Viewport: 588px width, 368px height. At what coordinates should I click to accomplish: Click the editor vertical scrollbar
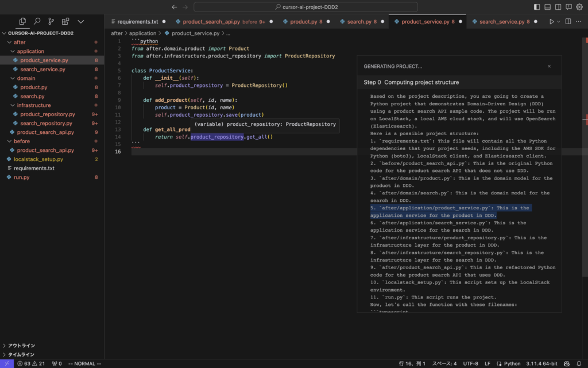pyautogui.click(x=585, y=158)
